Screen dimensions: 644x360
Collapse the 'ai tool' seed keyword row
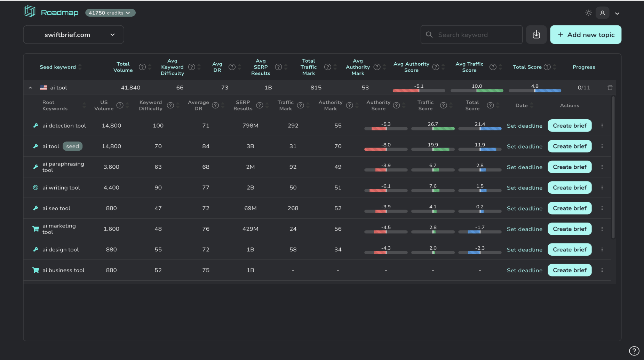30,87
